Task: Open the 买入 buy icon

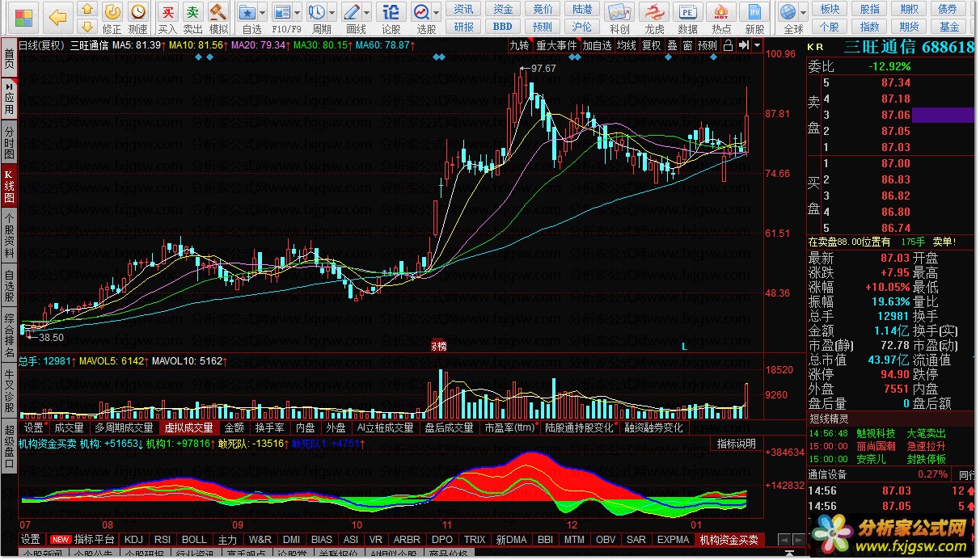Action: tap(167, 11)
